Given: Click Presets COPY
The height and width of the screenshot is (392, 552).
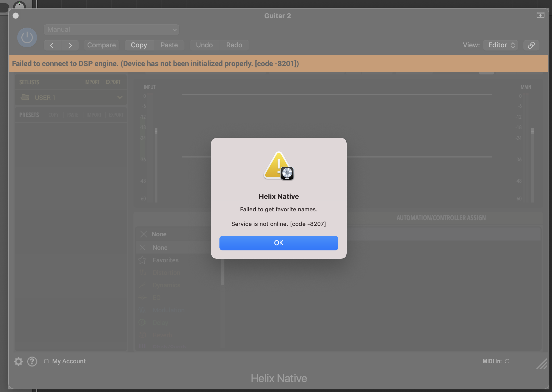Looking at the screenshot, I should click(x=53, y=115).
